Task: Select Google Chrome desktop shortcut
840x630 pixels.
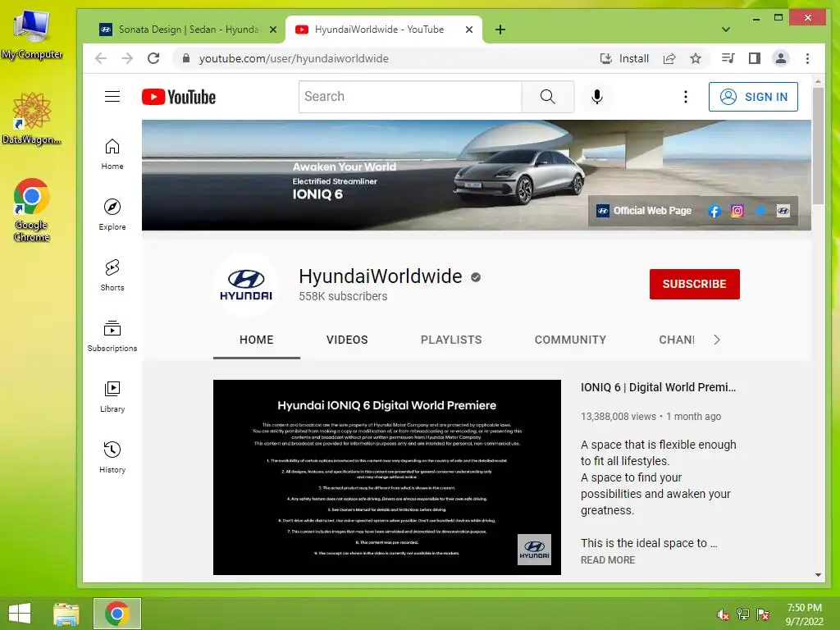Action: [x=32, y=209]
